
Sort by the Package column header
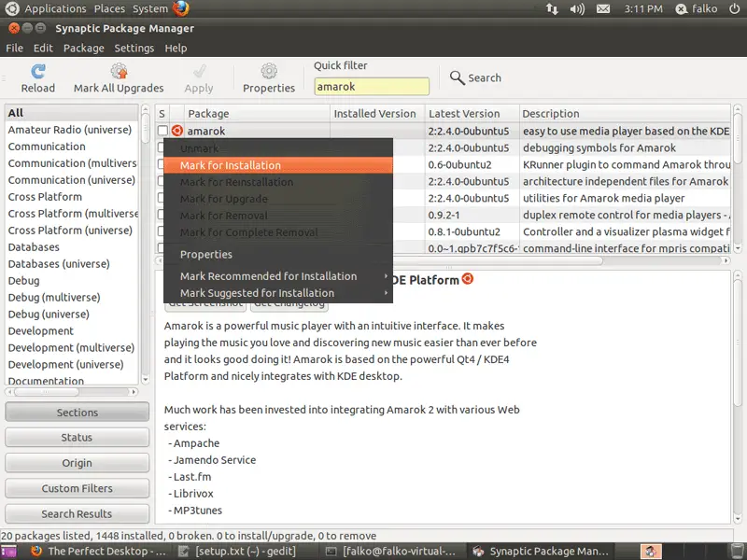tap(257, 114)
